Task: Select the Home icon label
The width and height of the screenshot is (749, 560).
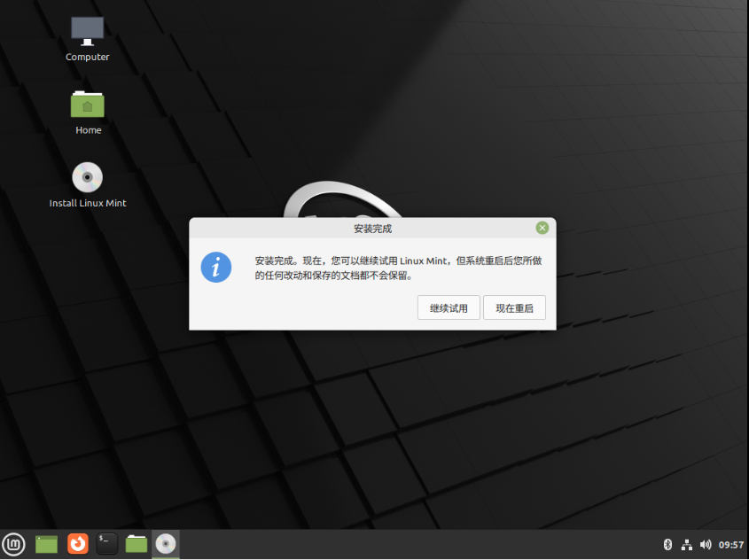Action: tap(89, 130)
